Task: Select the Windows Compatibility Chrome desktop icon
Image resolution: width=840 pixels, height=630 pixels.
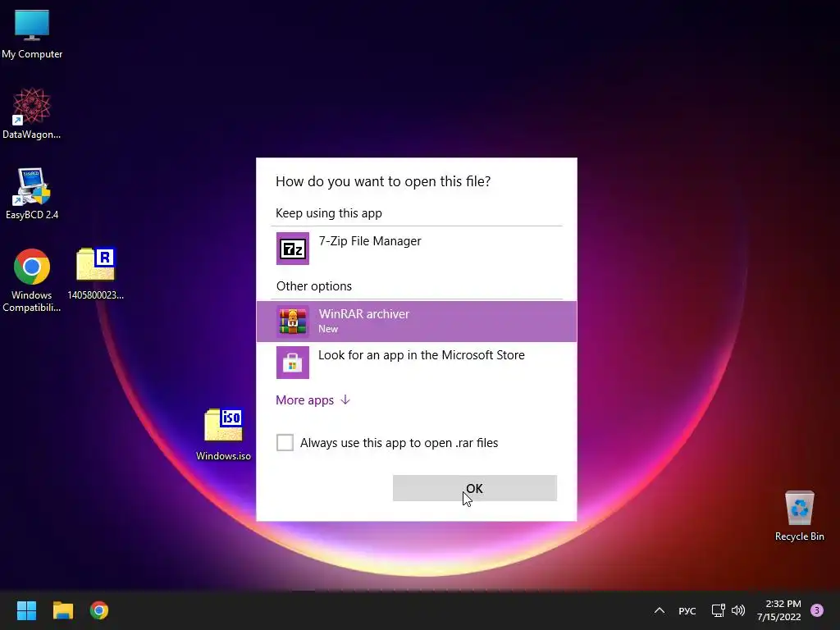Action: pos(32,281)
